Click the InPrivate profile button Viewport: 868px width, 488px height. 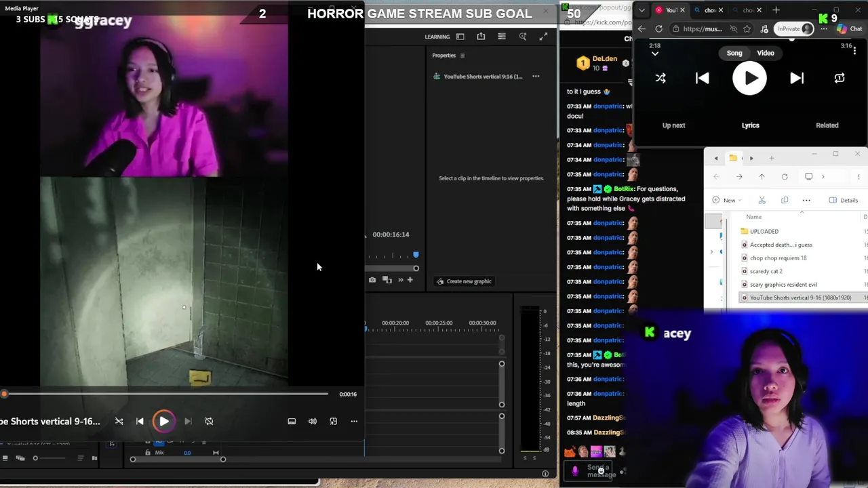pyautogui.click(x=794, y=28)
